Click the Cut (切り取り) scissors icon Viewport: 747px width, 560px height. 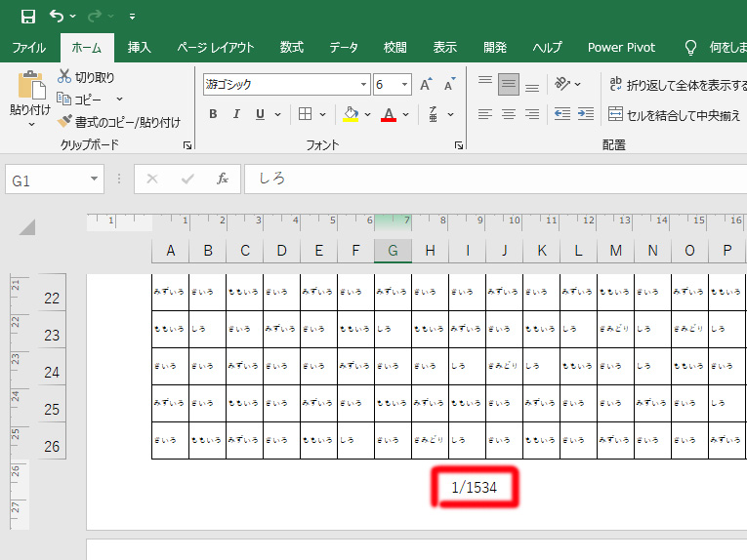65,77
